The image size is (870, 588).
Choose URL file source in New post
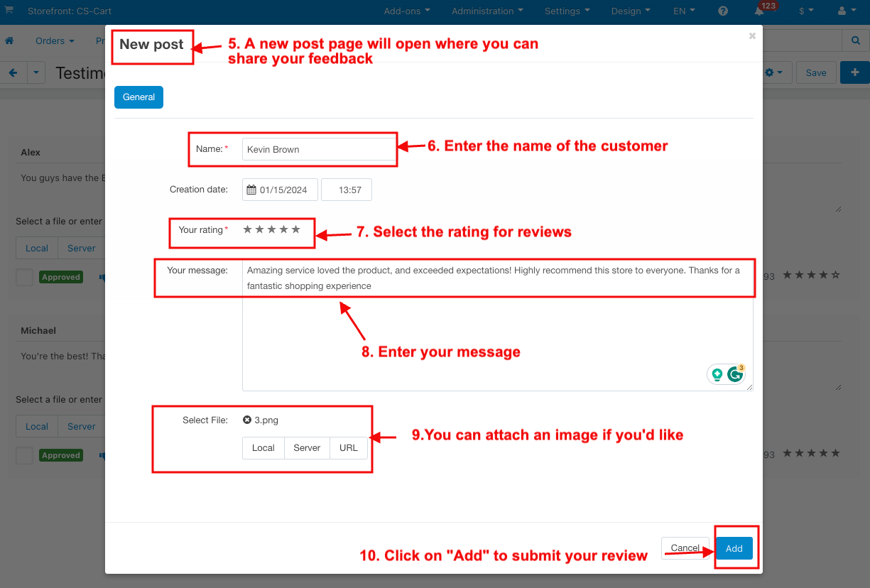(349, 448)
